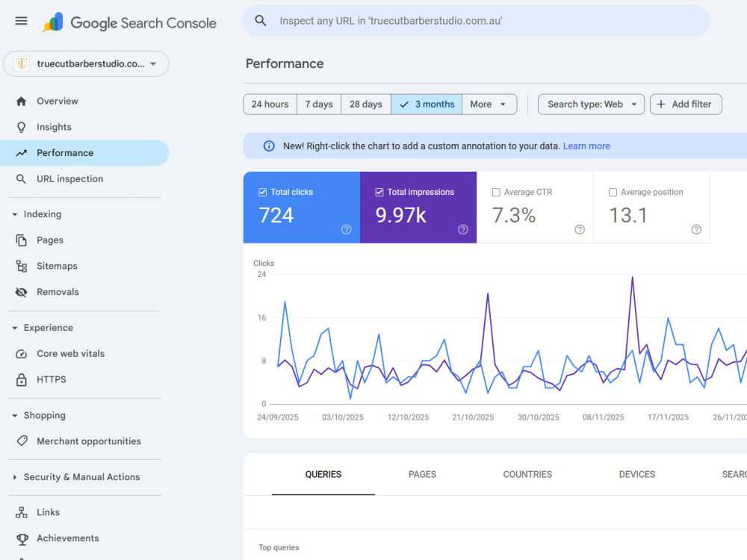
Task: Switch to the DEVICES tab
Action: 637,474
